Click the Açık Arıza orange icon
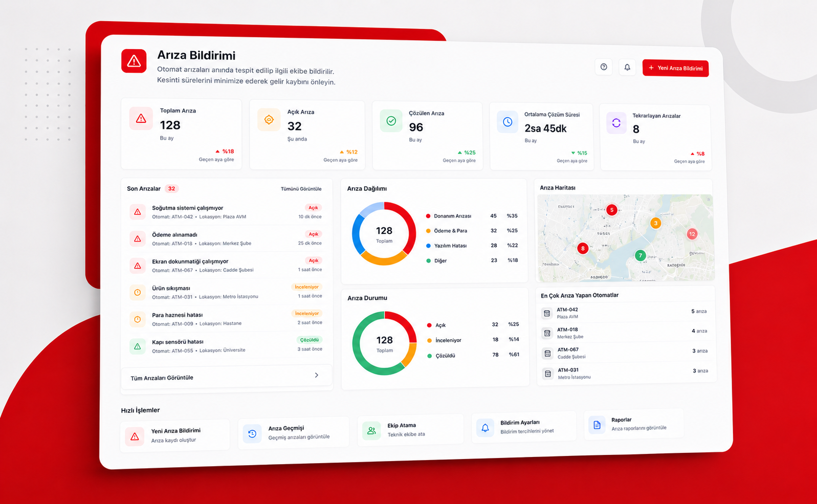 click(269, 120)
